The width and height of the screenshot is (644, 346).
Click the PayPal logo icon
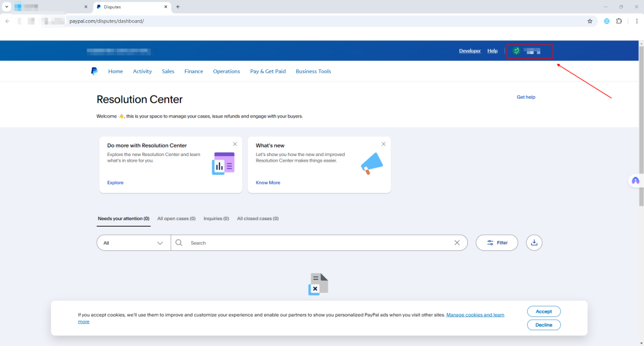click(94, 71)
